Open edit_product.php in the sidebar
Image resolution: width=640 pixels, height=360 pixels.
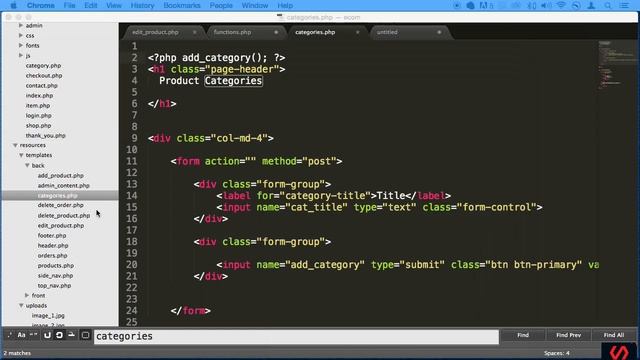coord(61,225)
